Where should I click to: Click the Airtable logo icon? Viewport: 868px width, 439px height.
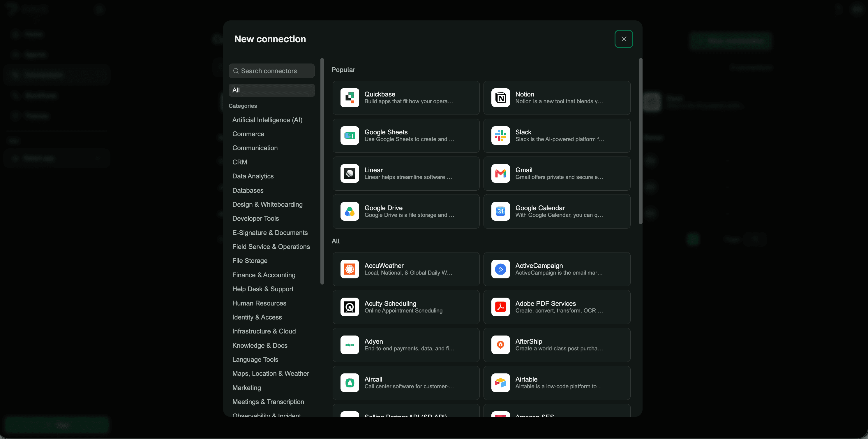[500, 383]
